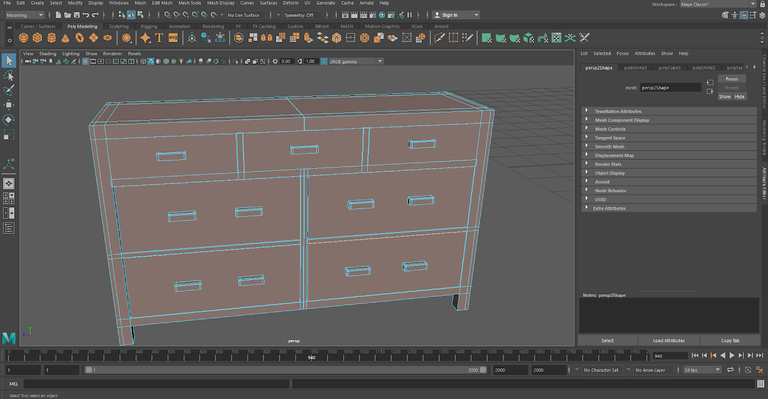Create a polygon cylinder from shelf
The image size is (768, 399).
point(51,38)
